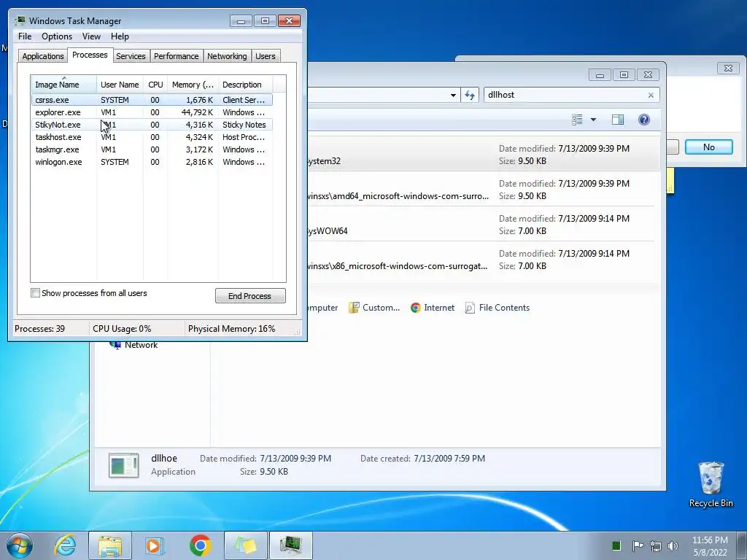
Task: Open the Start menu orb
Action: [20, 545]
